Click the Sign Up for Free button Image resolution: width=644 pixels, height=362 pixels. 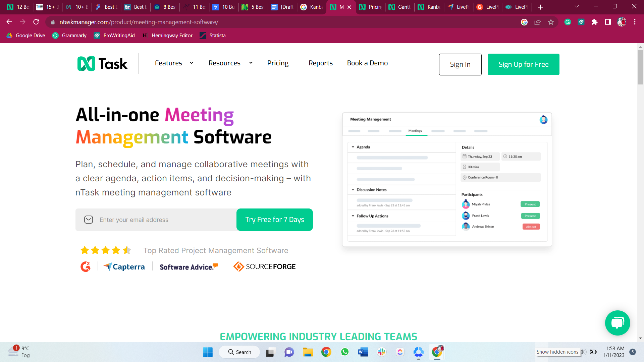524,64
